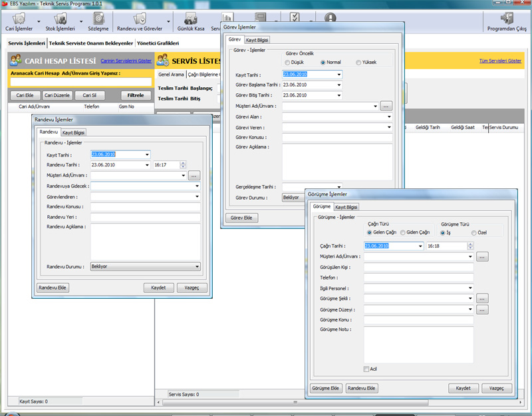Select the Yüksek priority radio button

click(x=359, y=63)
